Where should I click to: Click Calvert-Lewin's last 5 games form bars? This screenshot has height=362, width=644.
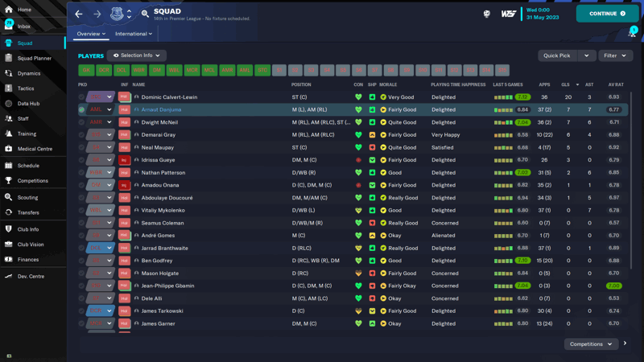[503, 97]
